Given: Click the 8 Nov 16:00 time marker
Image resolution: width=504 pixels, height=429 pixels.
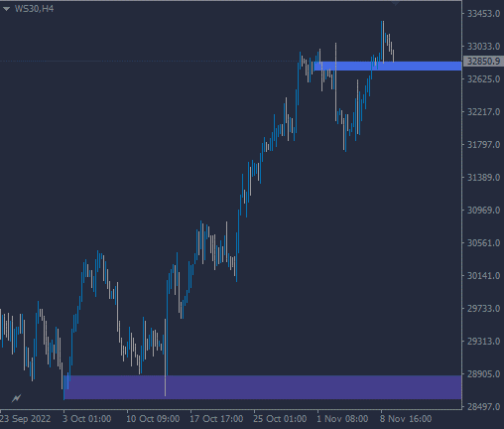Looking at the screenshot, I should point(406,419).
